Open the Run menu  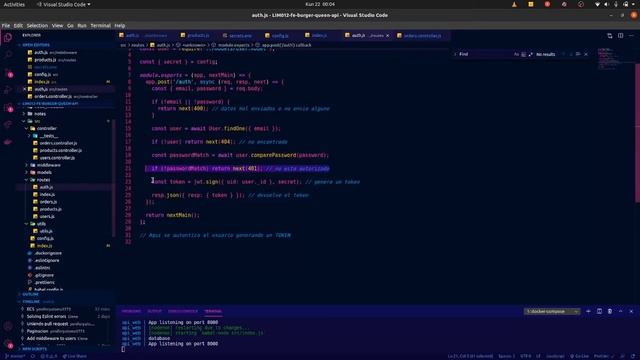click(82, 25)
